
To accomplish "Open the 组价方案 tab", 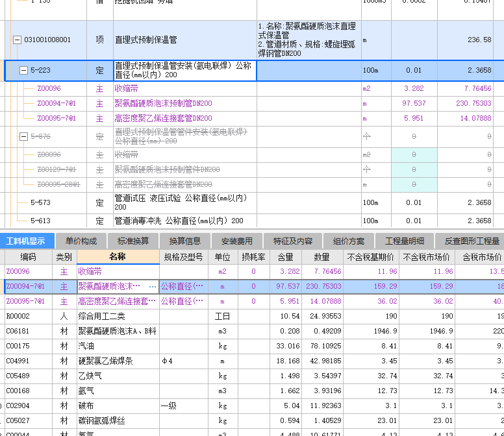I will coord(349,241).
